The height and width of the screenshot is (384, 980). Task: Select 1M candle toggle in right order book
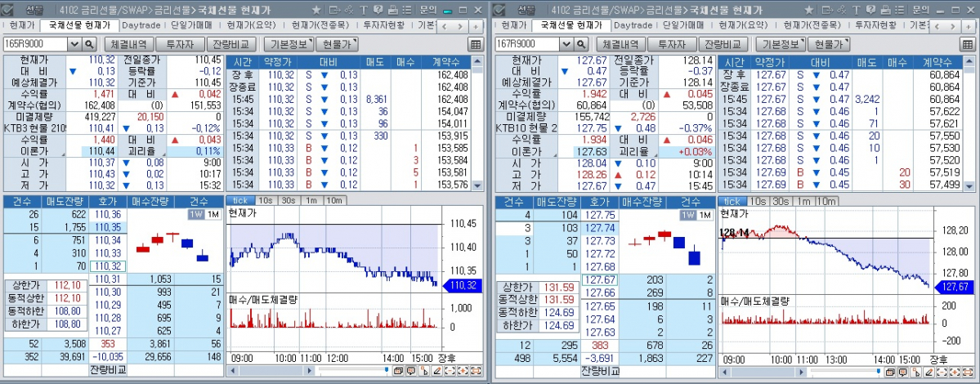705,215
